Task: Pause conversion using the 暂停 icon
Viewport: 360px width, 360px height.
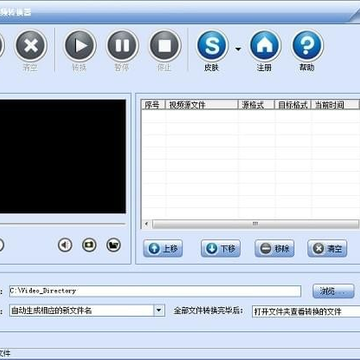Action: [122, 46]
